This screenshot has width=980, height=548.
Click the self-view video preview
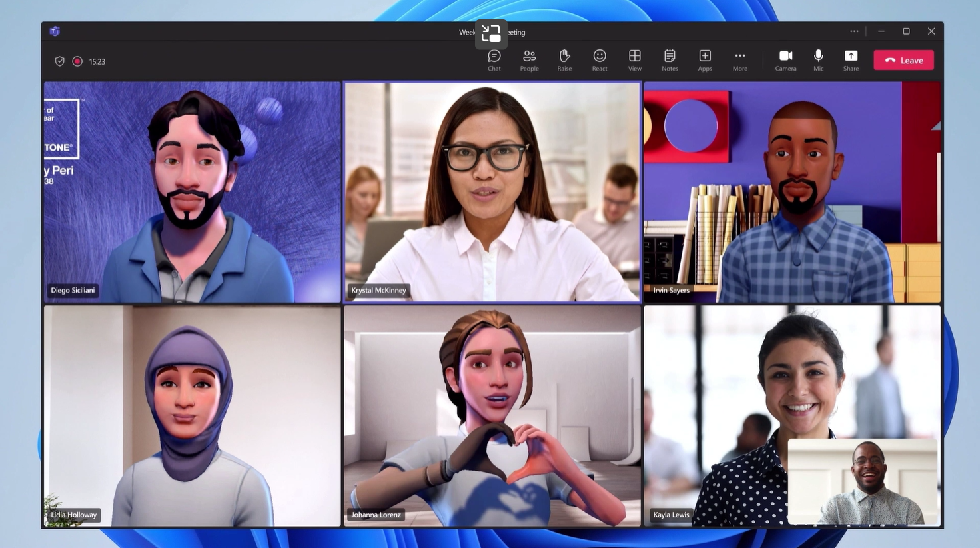862,481
